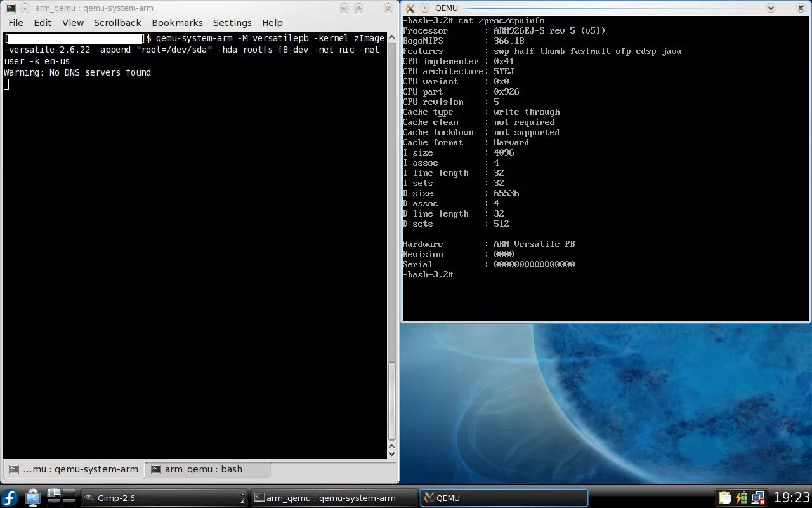
Task: Click the show desktop icon in the panel
Action: tap(33, 497)
